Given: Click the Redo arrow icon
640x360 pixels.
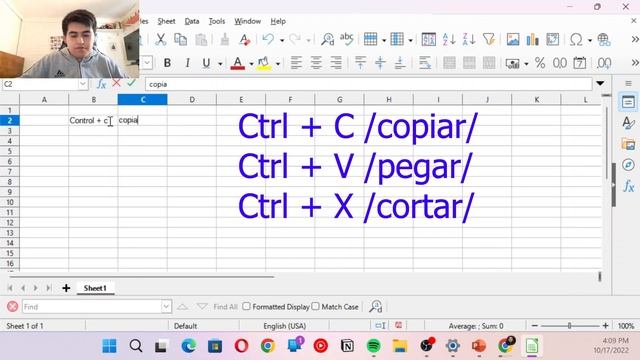Looking at the screenshot, I should point(295,40).
